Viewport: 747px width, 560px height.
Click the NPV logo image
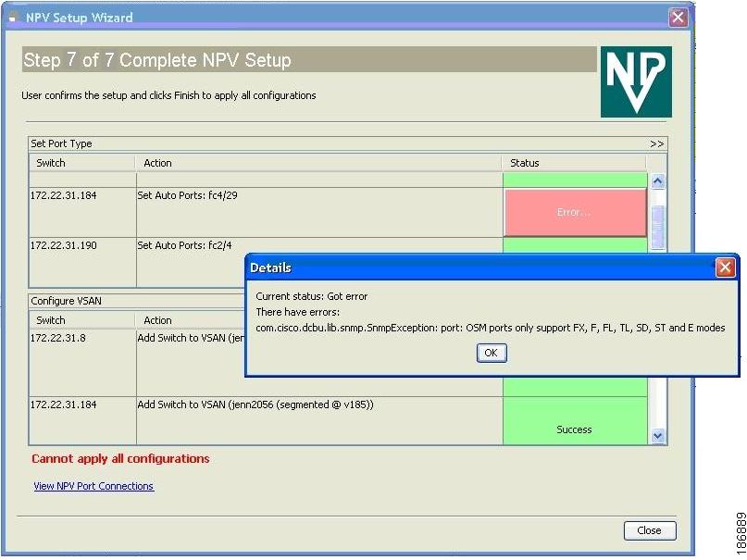point(636,81)
